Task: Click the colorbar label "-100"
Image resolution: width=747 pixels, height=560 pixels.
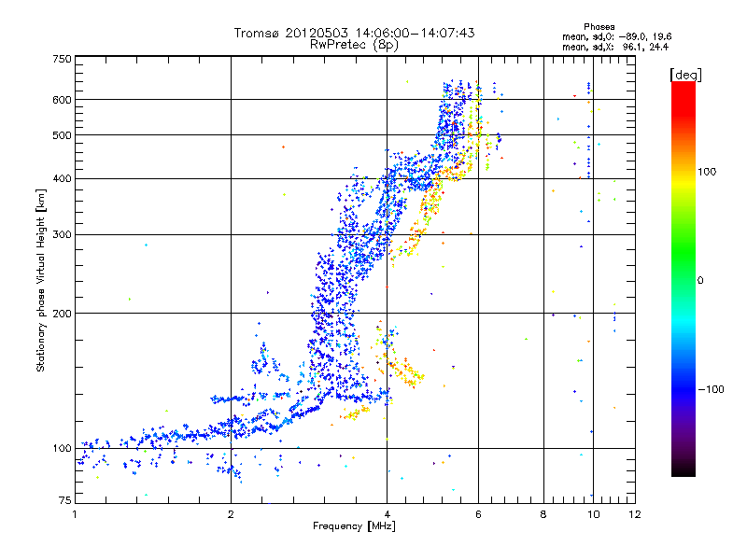Action: pyautogui.click(x=711, y=389)
